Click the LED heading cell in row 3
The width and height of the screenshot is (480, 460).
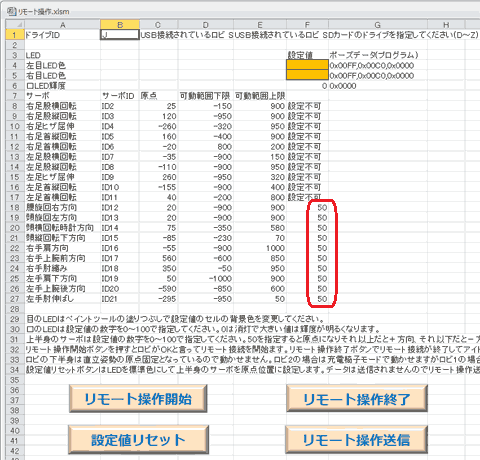[62, 55]
